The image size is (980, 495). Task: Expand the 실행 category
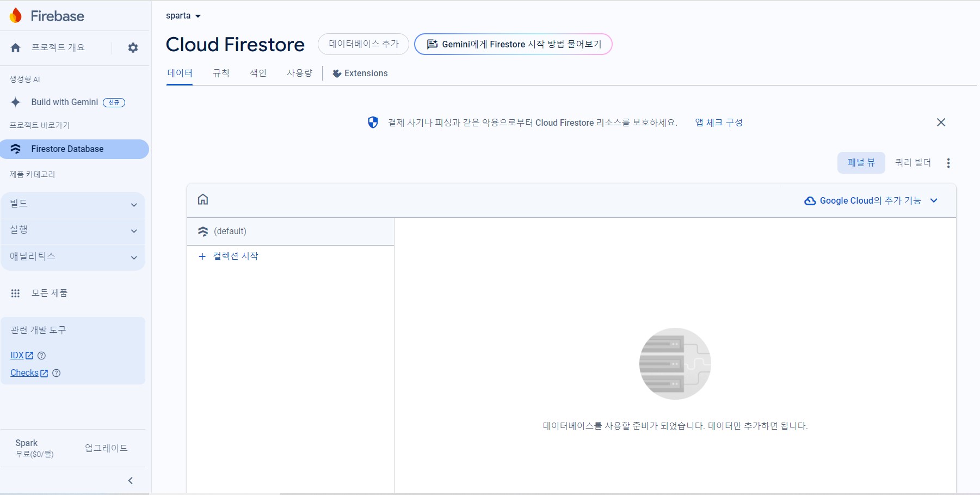coord(73,231)
